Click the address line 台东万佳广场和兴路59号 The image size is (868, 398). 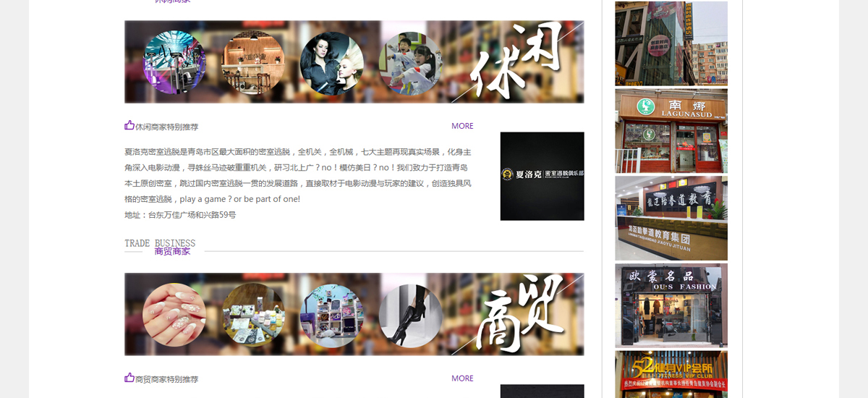(180, 215)
